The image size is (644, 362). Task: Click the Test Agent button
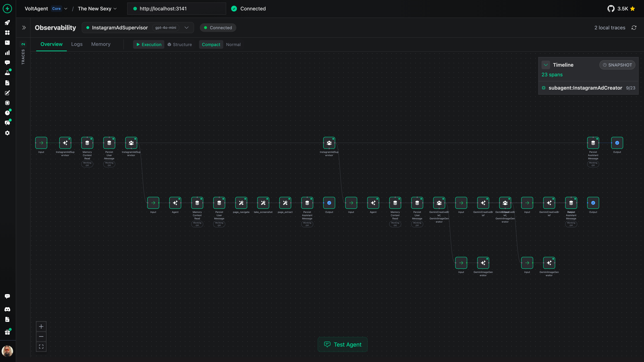(342, 344)
